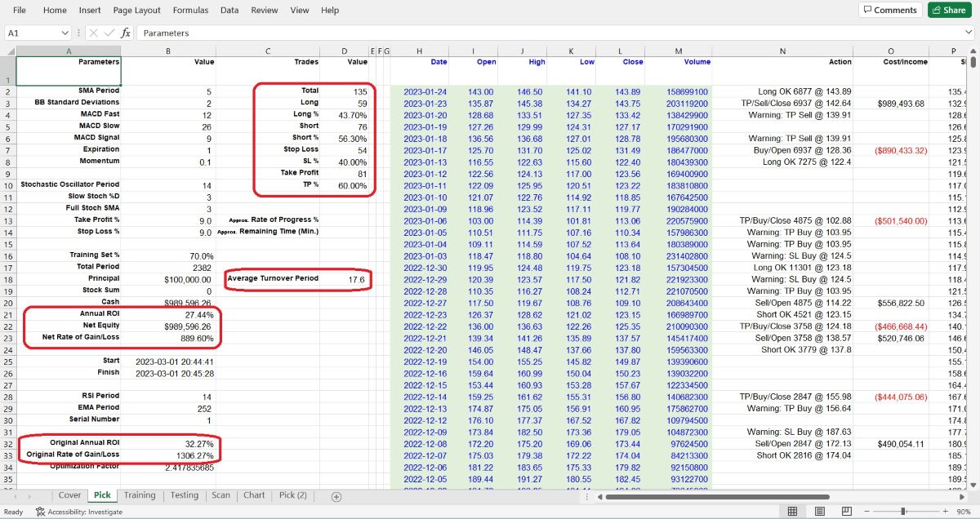Click the zoom in plus icon
This screenshot has width=980, height=519.
point(944,512)
